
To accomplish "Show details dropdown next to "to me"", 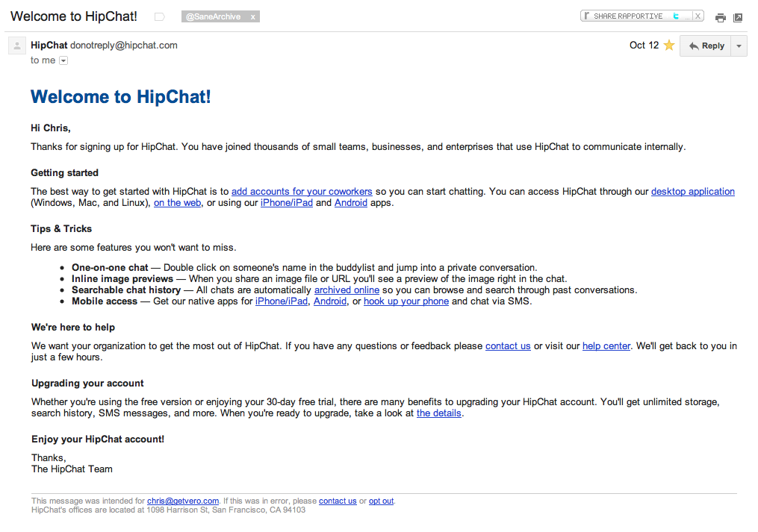I will tap(63, 60).
